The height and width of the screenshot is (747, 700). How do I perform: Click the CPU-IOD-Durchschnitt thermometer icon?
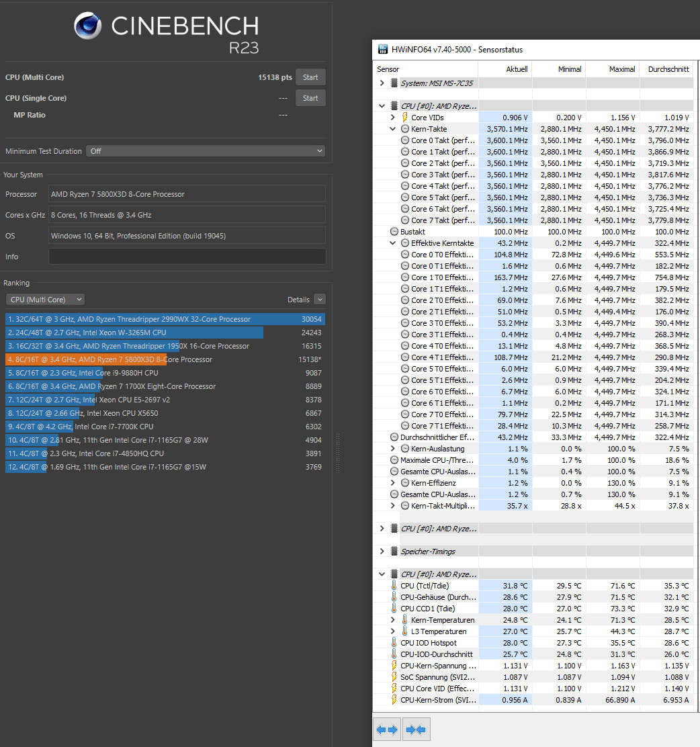point(394,654)
